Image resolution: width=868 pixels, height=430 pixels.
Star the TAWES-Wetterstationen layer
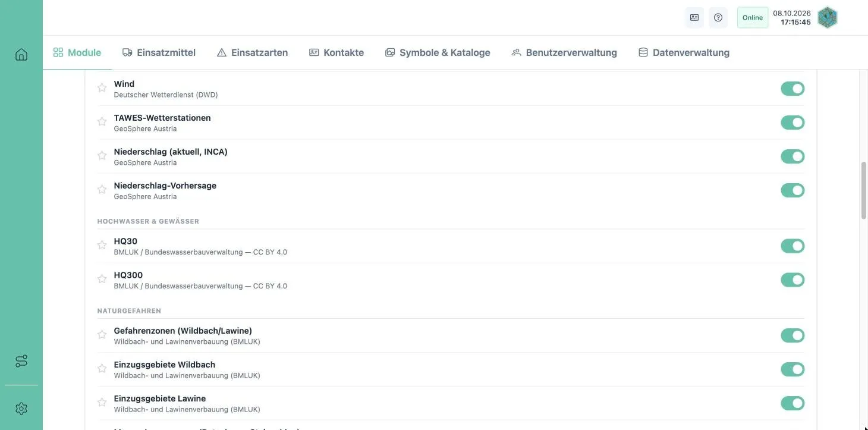pos(102,122)
